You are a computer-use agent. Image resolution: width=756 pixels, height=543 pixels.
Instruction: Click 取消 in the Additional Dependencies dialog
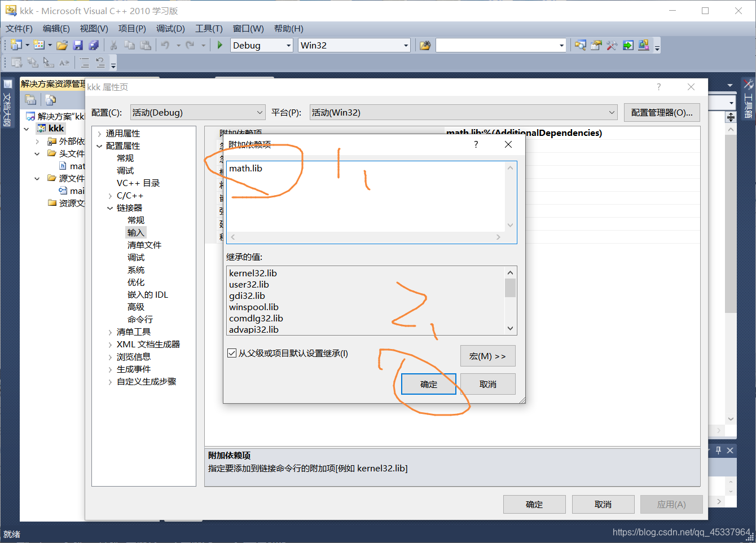(x=488, y=384)
